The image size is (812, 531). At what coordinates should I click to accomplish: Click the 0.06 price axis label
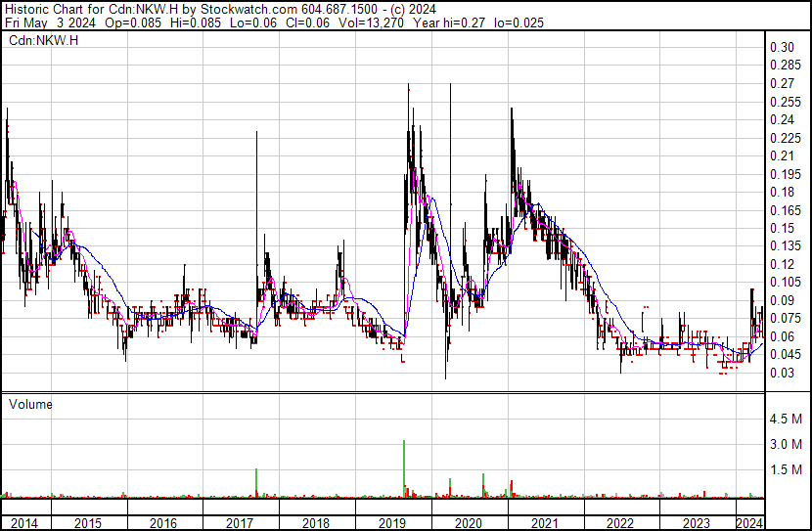[782, 336]
